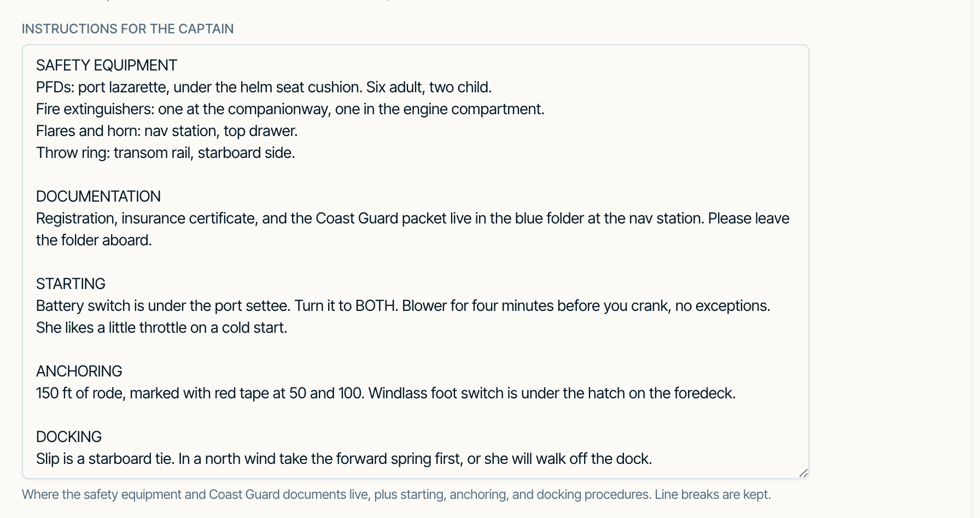Screen dimensions: 980x518
Task: Place cursor in 'She likes a little throttle' line
Action: point(161,328)
